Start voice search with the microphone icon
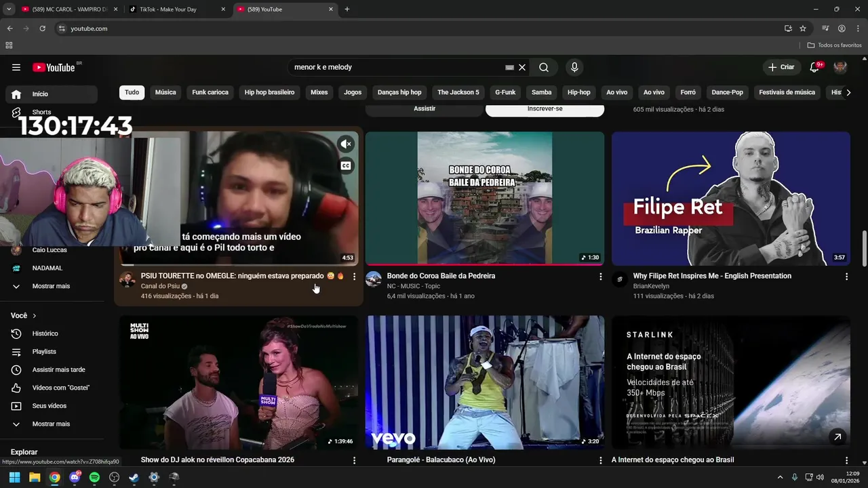868x488 pixels. tap(574, 67)
